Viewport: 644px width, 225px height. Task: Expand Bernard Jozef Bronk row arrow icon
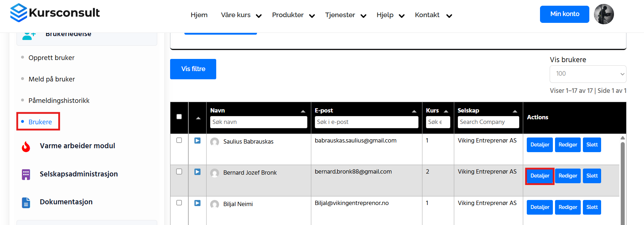[197, 172]
